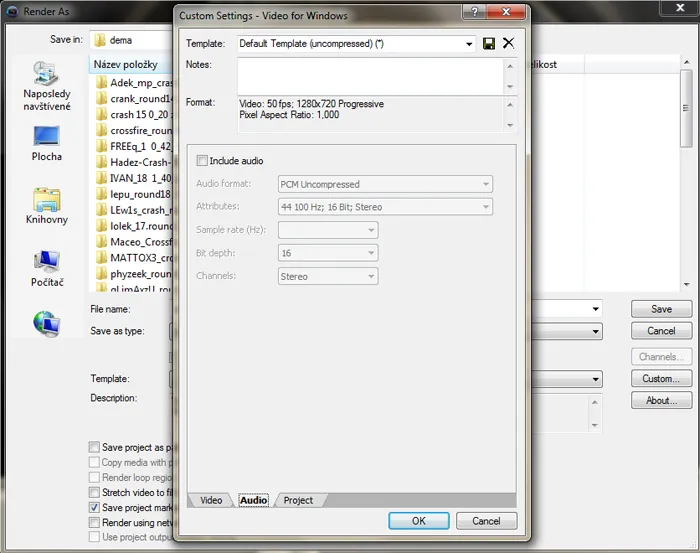Click the About... button

tap(661, 400)
